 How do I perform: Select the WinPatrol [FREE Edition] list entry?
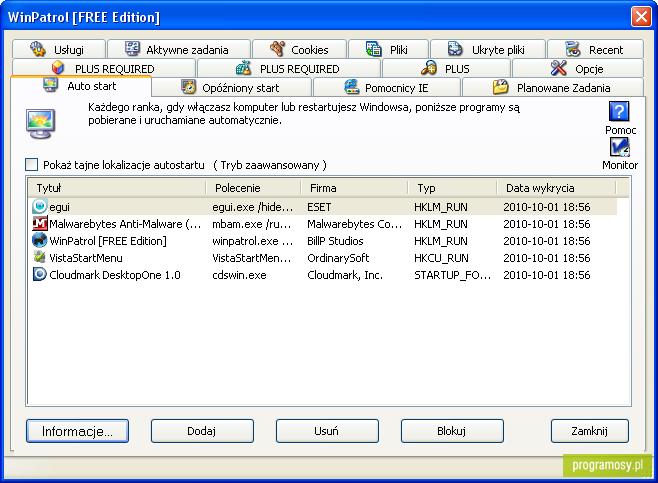[323, 240]
